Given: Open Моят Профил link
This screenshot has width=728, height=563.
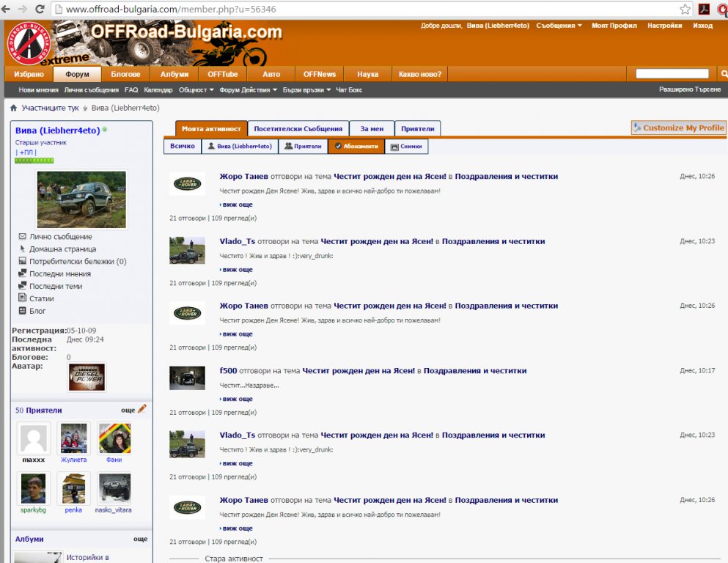Looking at the screenshot, I should click(x=614, y=26).
